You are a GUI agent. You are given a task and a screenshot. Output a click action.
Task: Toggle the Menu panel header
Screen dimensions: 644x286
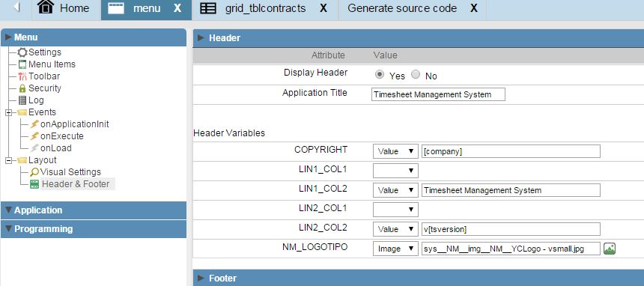point(94,37)
